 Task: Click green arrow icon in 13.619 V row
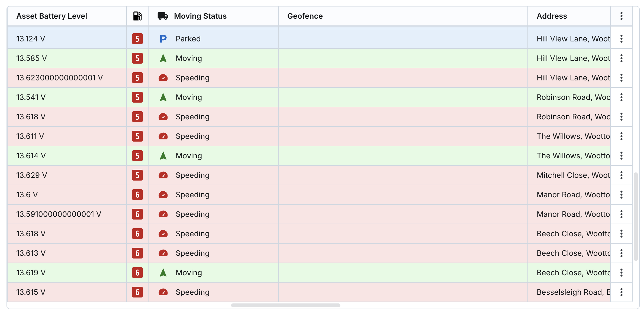163,273
